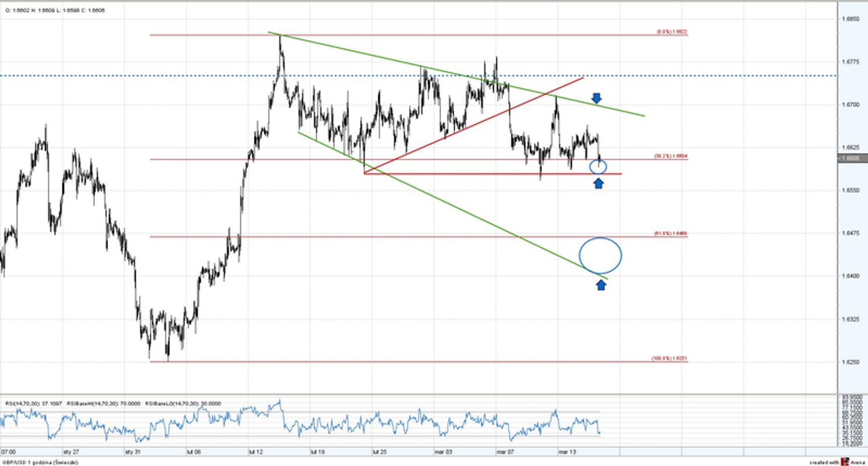Image resolution: width=868 pixels, height=466 pixels.
Task: Click the blue up arrow under red support line
Action: [x=598, y=182]
